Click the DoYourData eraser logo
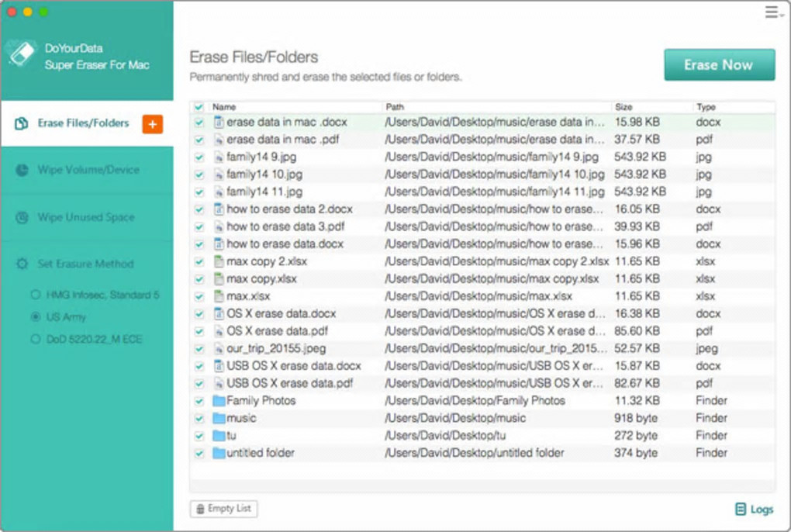The image size is (791, 532). click(20, 54)
